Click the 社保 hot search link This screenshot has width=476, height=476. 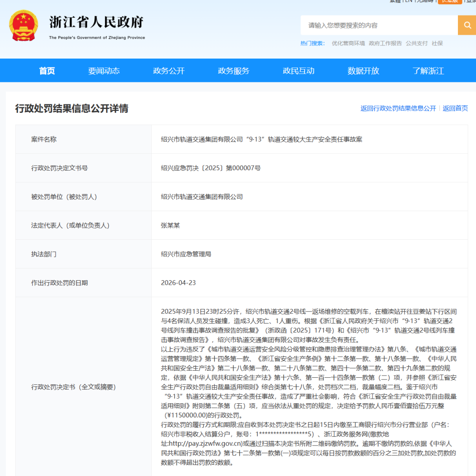pos(437,43)
